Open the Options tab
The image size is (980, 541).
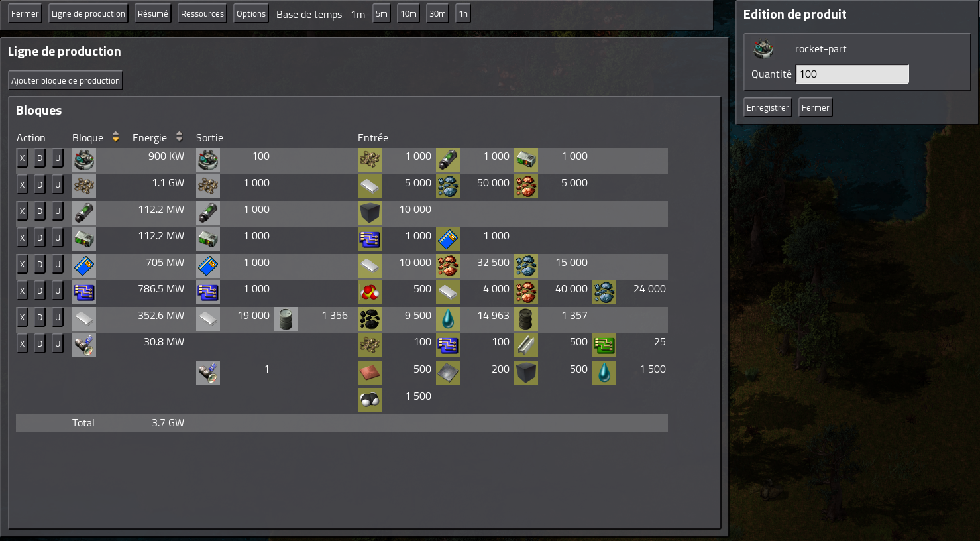coord(251,14)
